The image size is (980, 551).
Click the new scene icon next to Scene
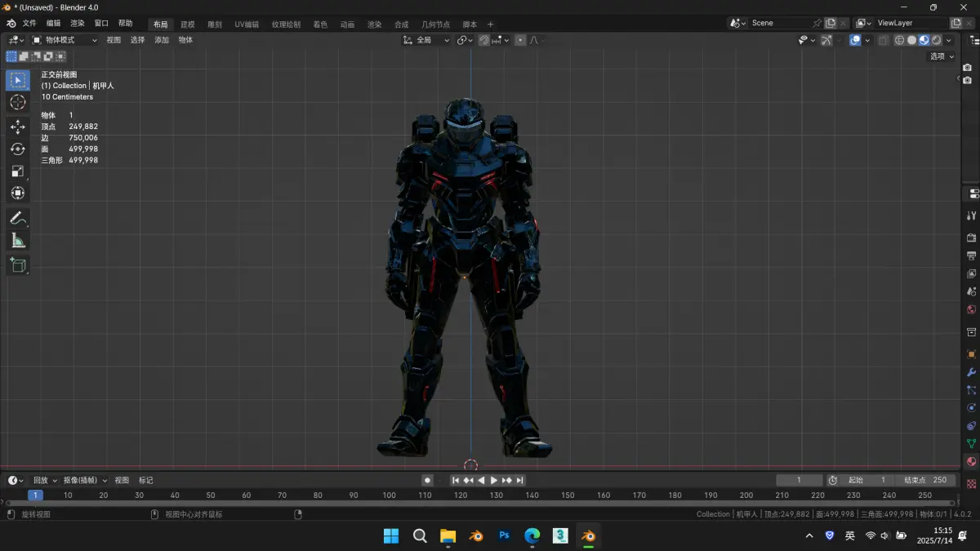click(x=831, y=24)
